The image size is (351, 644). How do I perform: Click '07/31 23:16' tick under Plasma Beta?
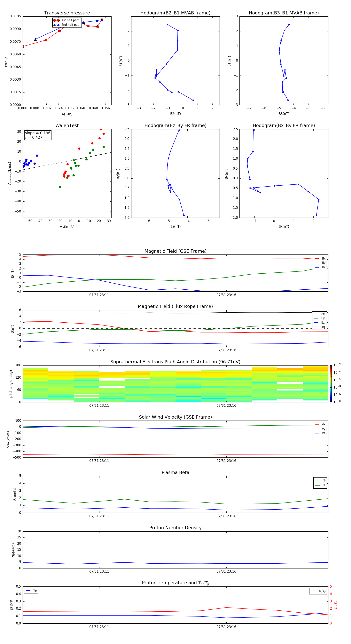226,516
